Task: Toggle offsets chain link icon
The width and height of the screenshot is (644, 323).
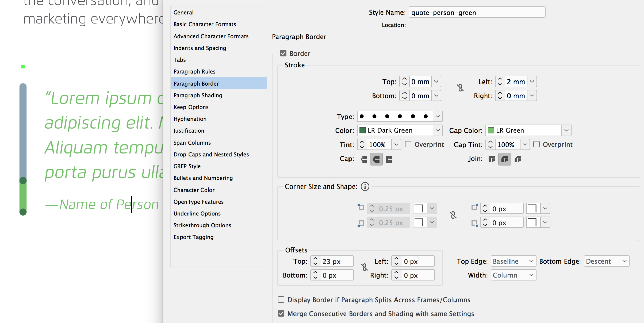Action: pyautogui.click(x=365, y=267)
